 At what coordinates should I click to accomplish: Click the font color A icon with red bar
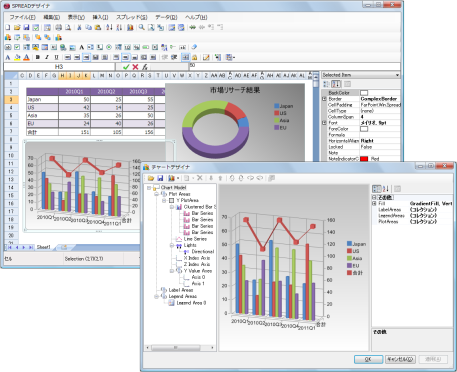pyautogui.click(x=27, y=57)
